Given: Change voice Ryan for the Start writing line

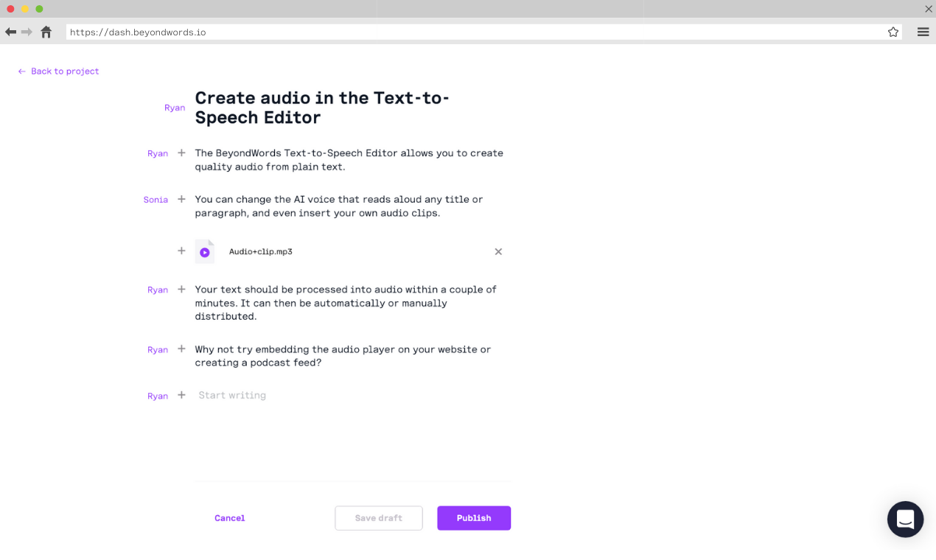Looking at the screenshot, I should coord(158,396).
